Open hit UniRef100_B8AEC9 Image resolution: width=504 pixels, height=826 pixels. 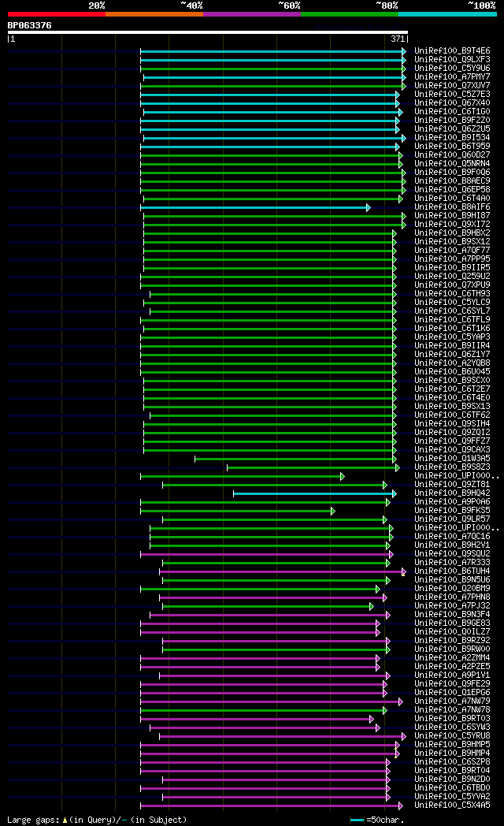click(452, 181)
